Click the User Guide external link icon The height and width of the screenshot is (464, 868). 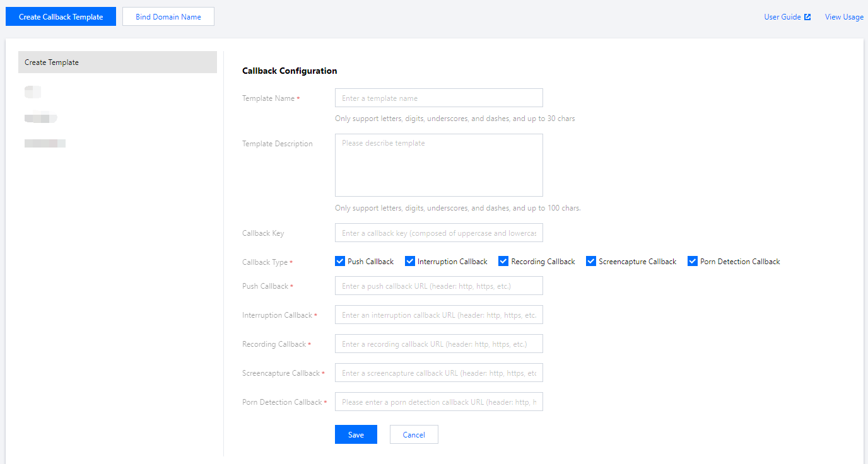tap(807, 17)
